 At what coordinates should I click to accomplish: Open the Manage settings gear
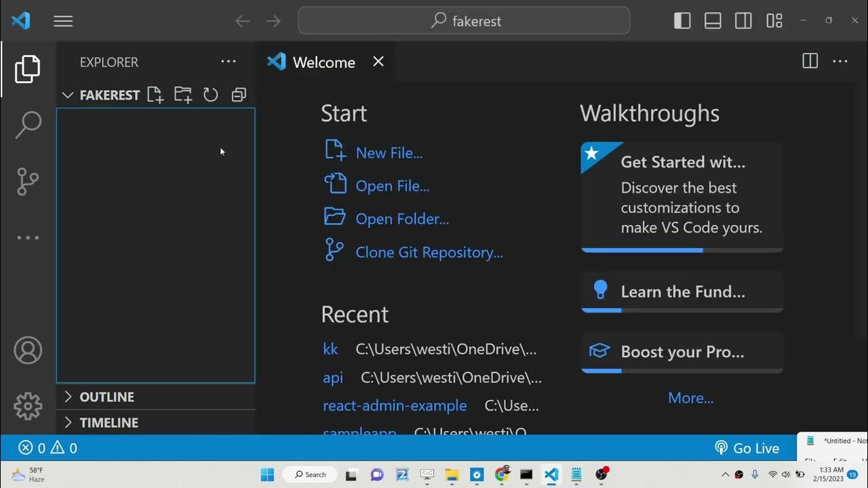coord(28,406)
